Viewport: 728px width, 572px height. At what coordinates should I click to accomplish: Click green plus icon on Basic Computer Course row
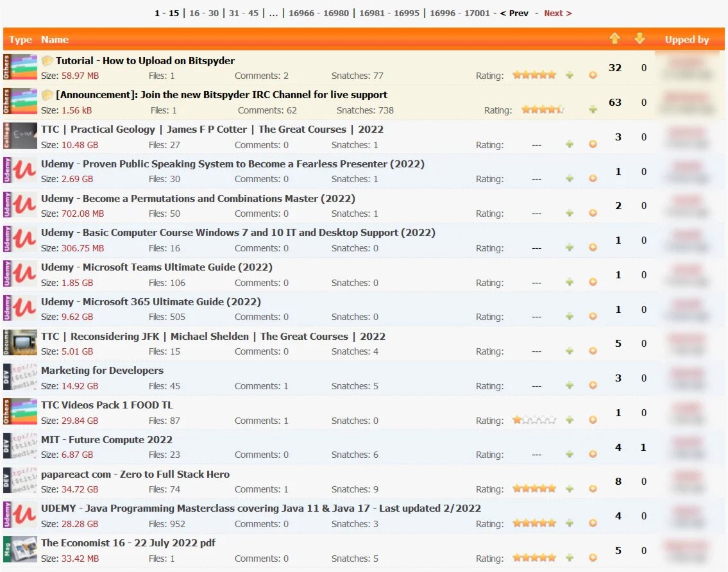[x=570, y=248]
